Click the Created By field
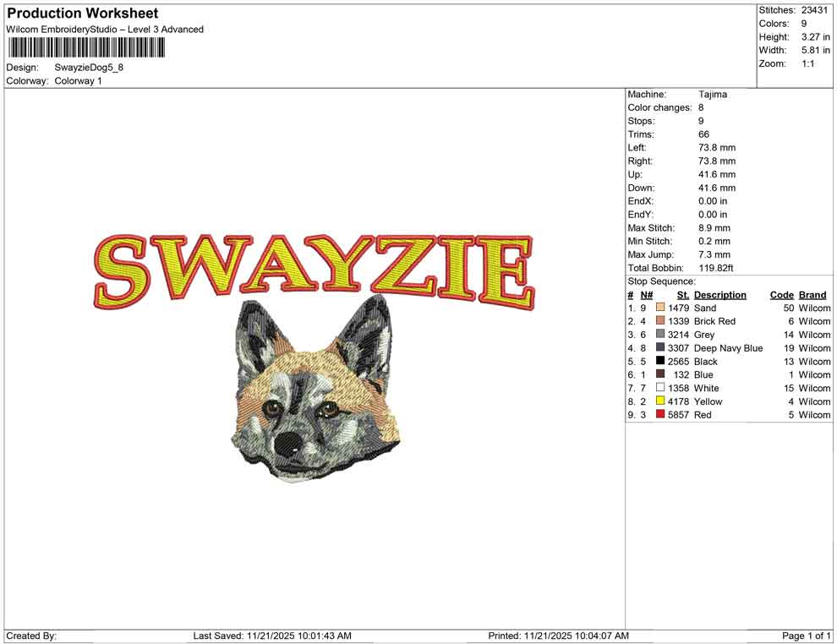837x644 pixels. tap(30, 636)
